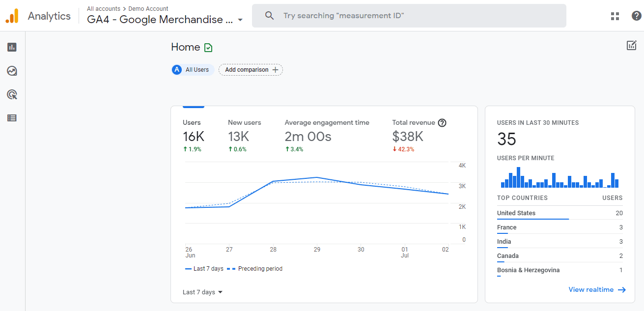Click the 4K y-axis label
Viewport: 644px width, 311px height.
[462, 166]
